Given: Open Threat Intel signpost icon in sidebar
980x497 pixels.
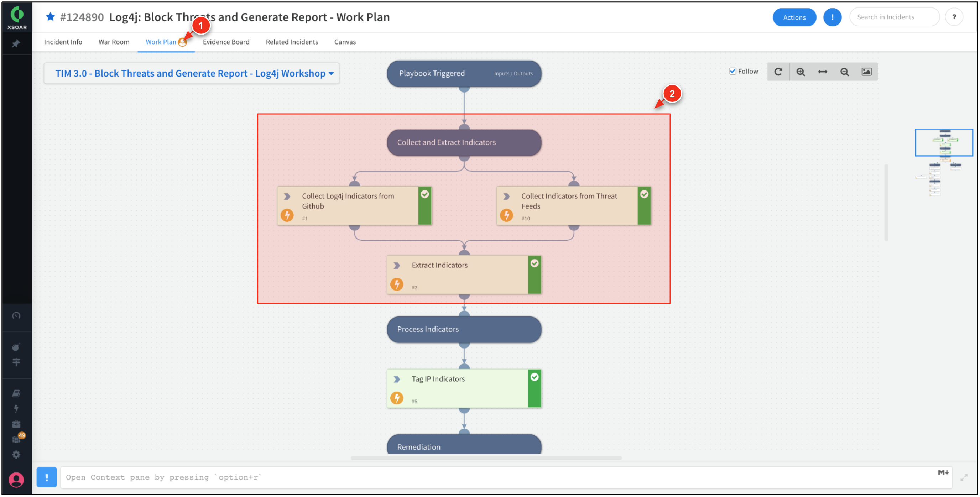Looking at the screenshot, I should (16, 362).
